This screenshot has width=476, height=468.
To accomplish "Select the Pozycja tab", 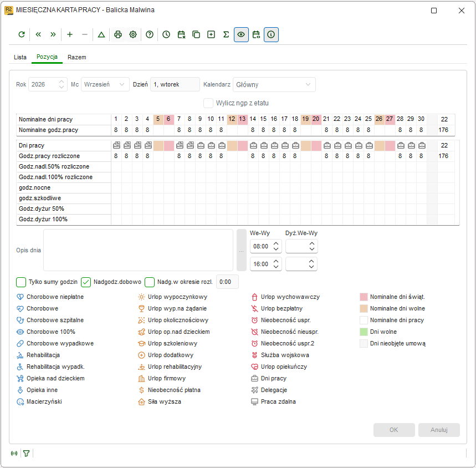I will [x=47, y=57].
